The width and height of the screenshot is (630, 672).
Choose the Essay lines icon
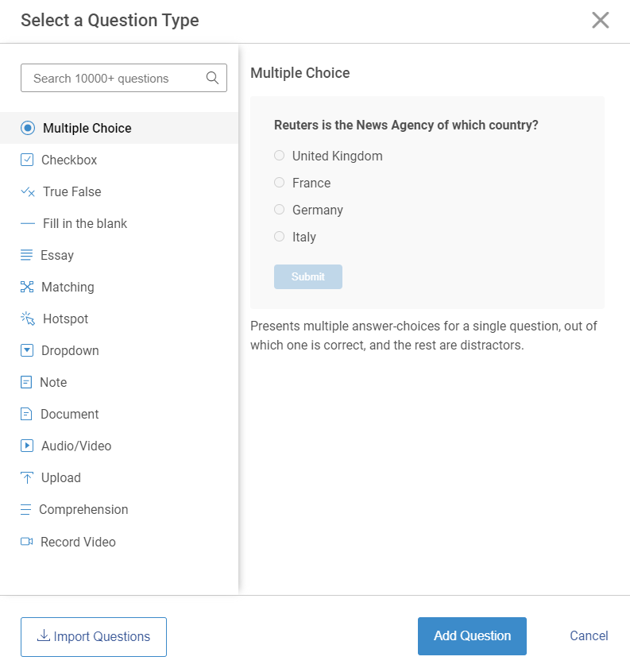coord(27,255)
